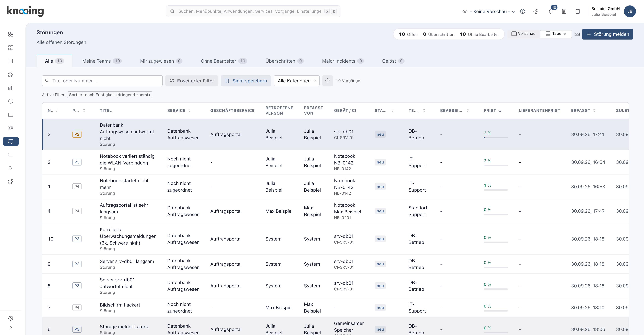Open settings gear at sidebar bottom
This screenshot has width=644, height=335.
tap(11, 318)
